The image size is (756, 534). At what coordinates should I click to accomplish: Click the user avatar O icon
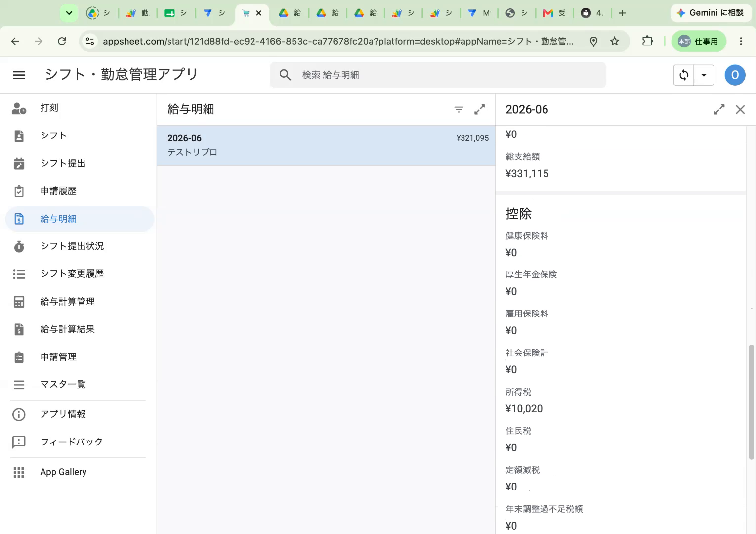735,75
